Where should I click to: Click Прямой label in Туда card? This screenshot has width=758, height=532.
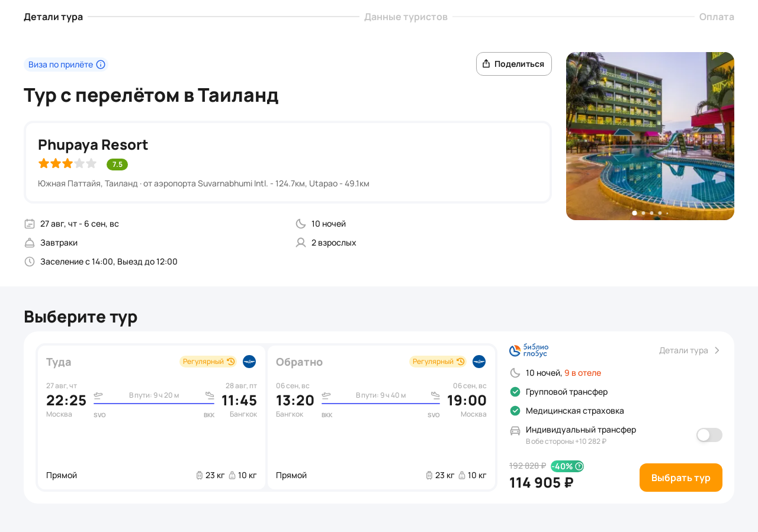pyautogui.click(x=62, y=475)
